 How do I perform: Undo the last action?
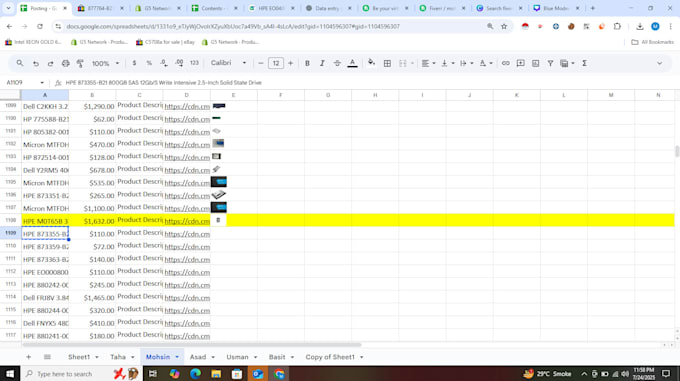[36, 63]
